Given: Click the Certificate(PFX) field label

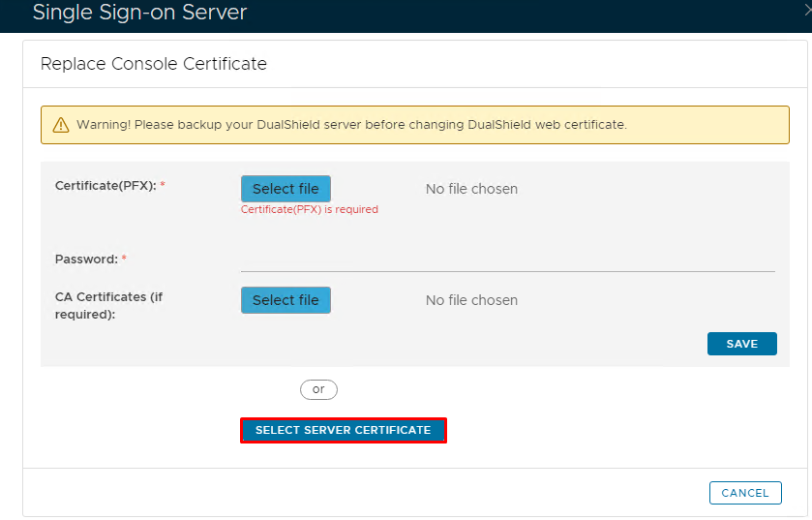Looking at the screenshot, I should pyautogui.click(x=105, y=185).
